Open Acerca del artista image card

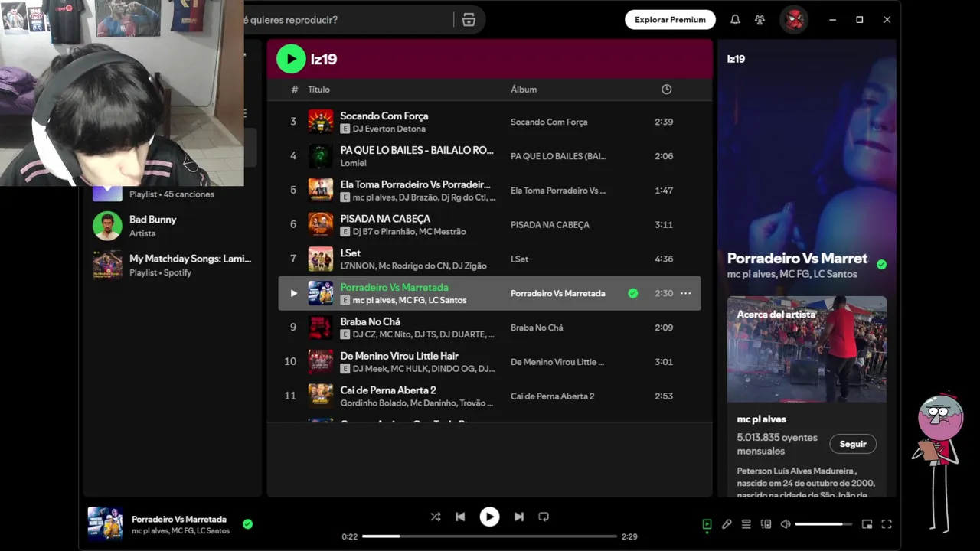[807, 349]
